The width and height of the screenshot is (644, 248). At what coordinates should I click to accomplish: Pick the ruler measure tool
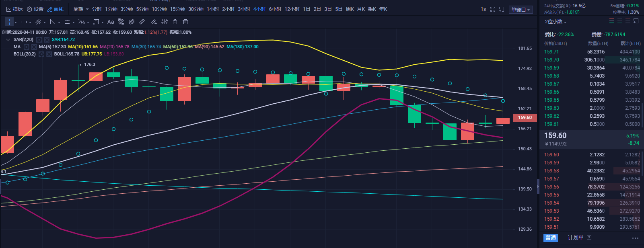pyautogui.click(x=142, y=22)
